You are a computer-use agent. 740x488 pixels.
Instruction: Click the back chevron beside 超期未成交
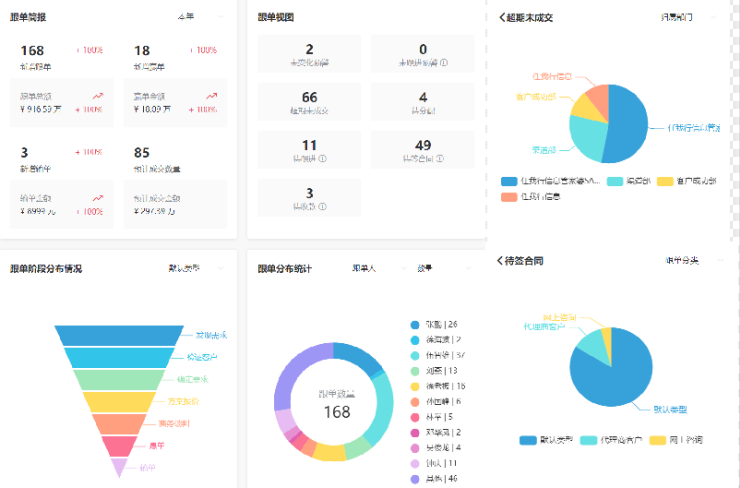501,18
